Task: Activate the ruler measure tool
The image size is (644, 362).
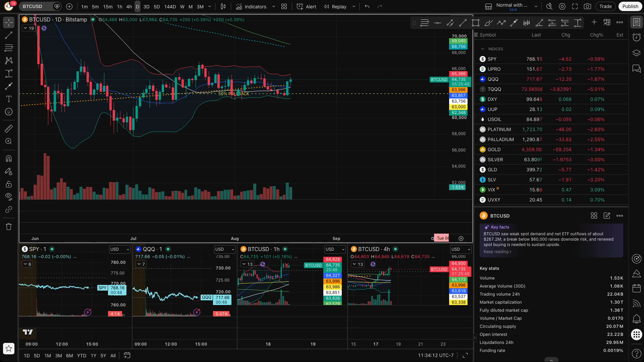Action: (9, 128)
